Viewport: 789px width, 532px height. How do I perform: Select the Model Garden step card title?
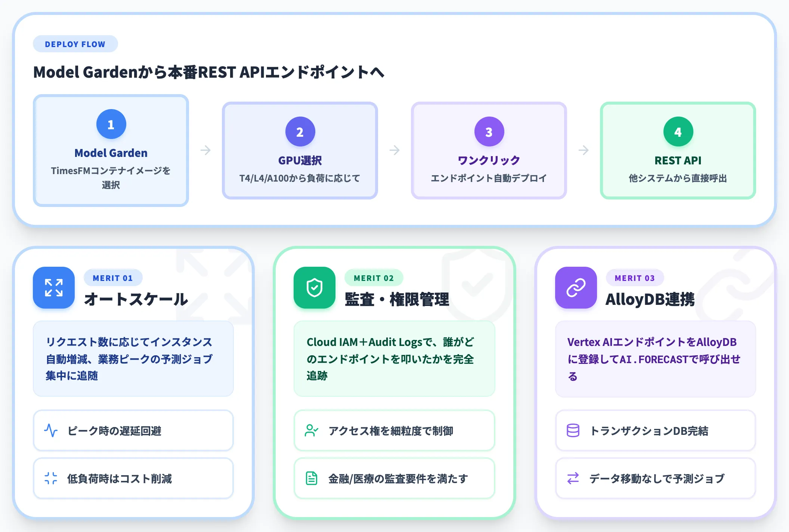click(x=111, y=153)
